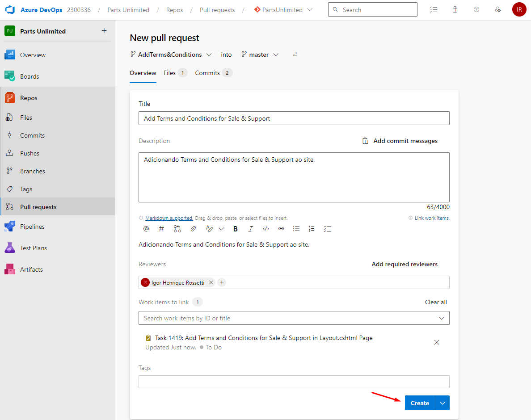531x420 pixels.
Task: Expand the text format options chevron
Action: click(x=221, y=229)
